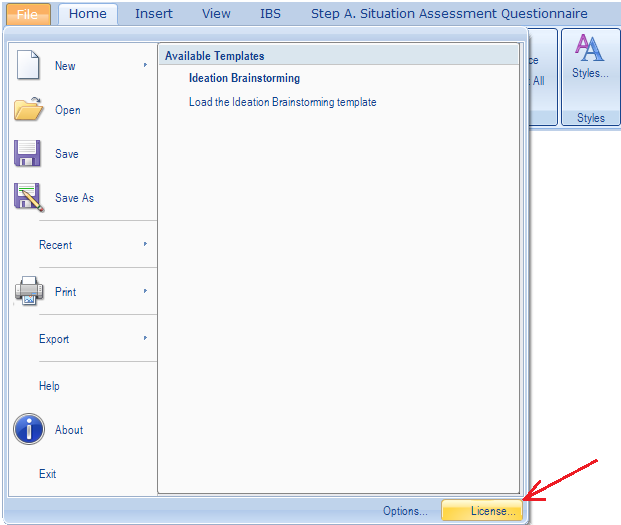621x525 pixels.
Task: Switch to the View ribbon tab
Action: click(216, 14)
